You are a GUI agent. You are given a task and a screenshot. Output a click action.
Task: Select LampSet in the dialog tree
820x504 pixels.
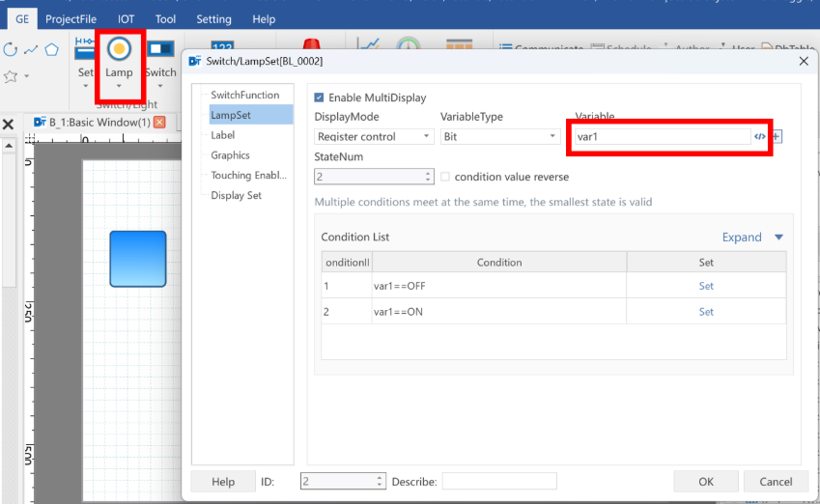point(251,115)
